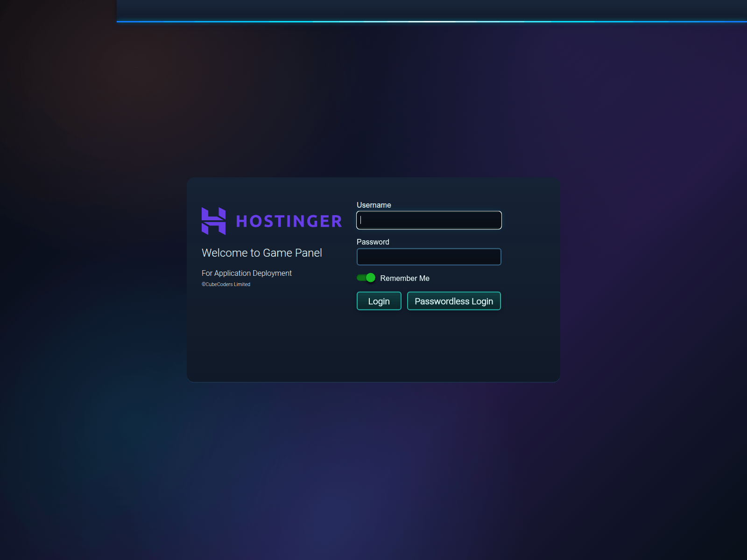Click the For Application Deployment text
The height and width of the screenshot is (560, 747).
247,273
